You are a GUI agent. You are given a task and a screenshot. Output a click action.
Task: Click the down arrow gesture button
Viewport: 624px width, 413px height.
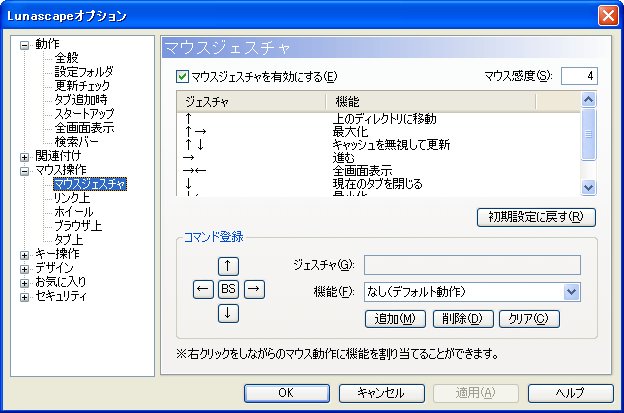pyautogui.click(x=228, y=313)
